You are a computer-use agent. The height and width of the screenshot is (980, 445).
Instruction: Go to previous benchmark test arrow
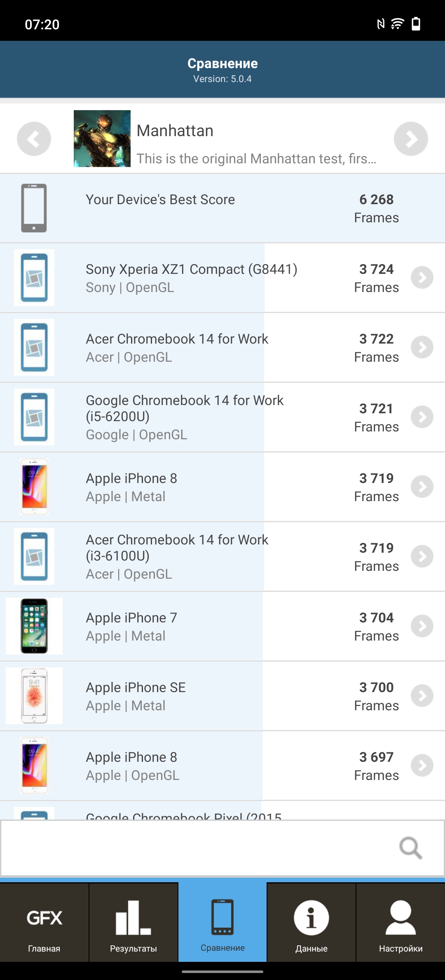(x=34, y=139)
